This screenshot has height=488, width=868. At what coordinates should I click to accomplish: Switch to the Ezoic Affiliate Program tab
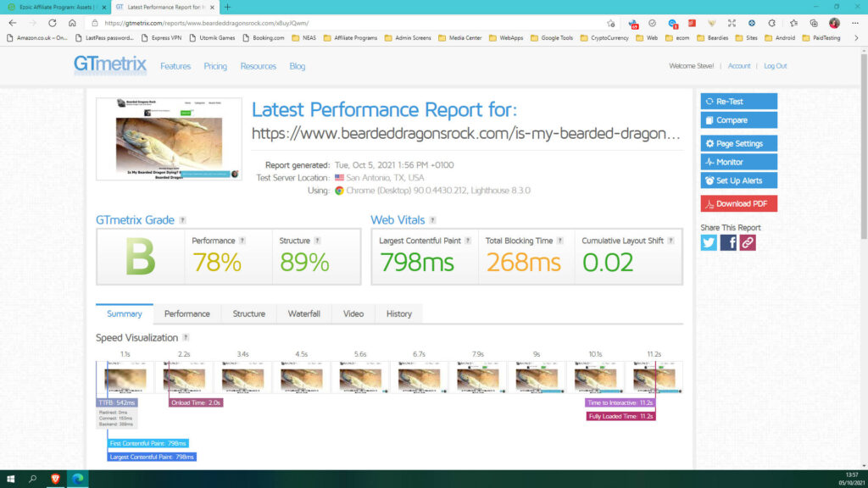55,7
